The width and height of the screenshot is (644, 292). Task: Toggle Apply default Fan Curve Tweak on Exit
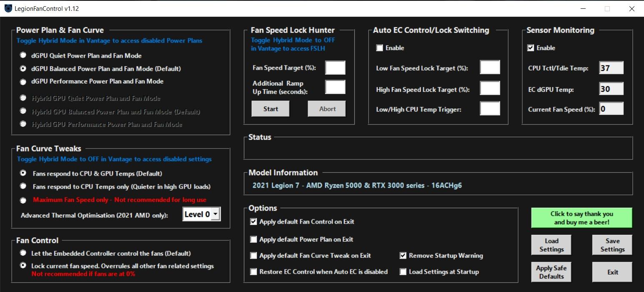(253, 255)
